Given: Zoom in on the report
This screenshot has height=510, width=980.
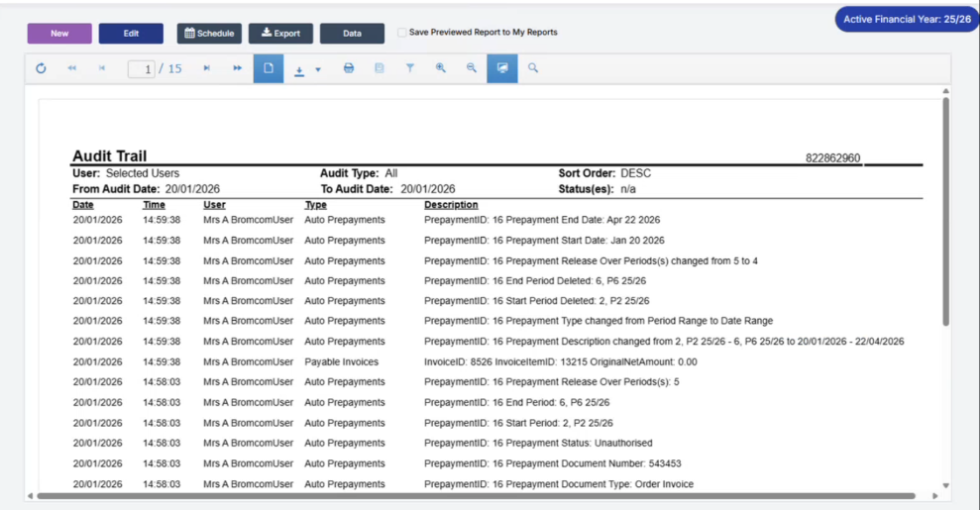Looking at the screenshot, I should point(441,68).
